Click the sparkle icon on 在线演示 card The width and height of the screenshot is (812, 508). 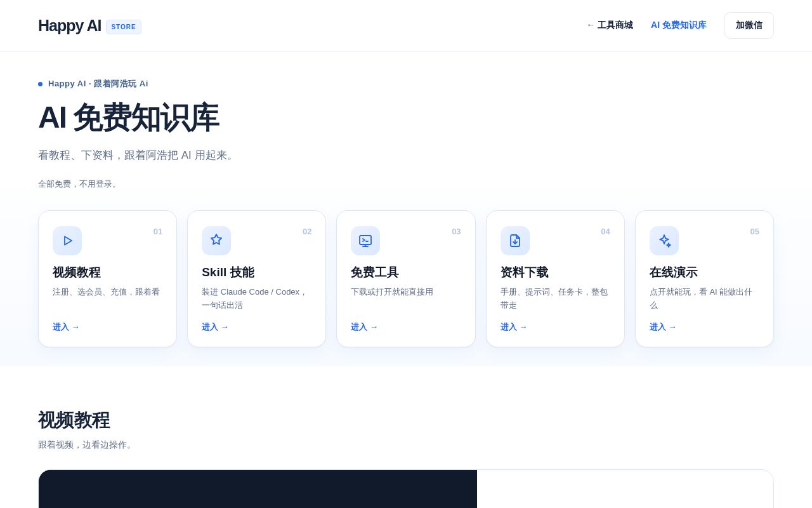[664, 241]
